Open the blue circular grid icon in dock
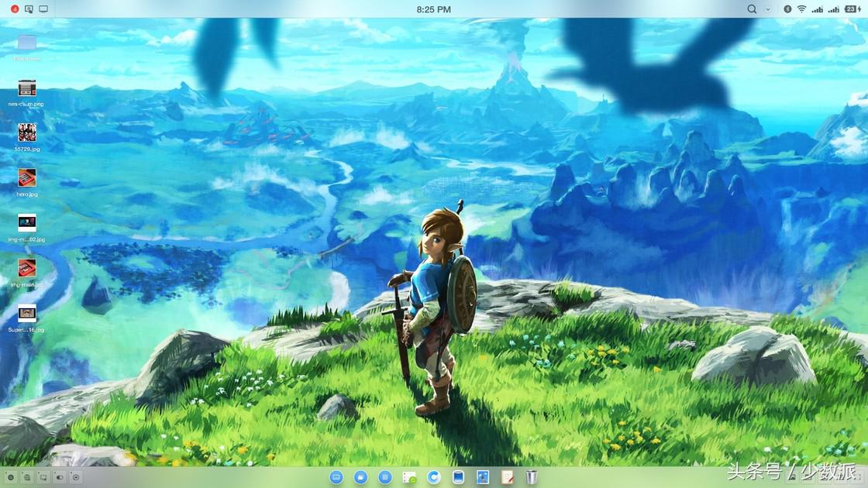This screenshot has width=868, height=488. (x=384, y=477)
